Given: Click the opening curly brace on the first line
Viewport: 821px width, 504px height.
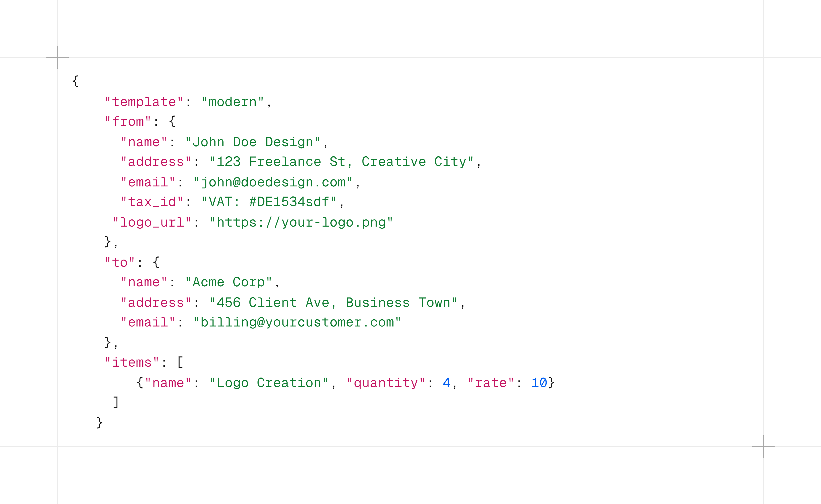Looking at the screenshot, I should (x=76, y=81).
